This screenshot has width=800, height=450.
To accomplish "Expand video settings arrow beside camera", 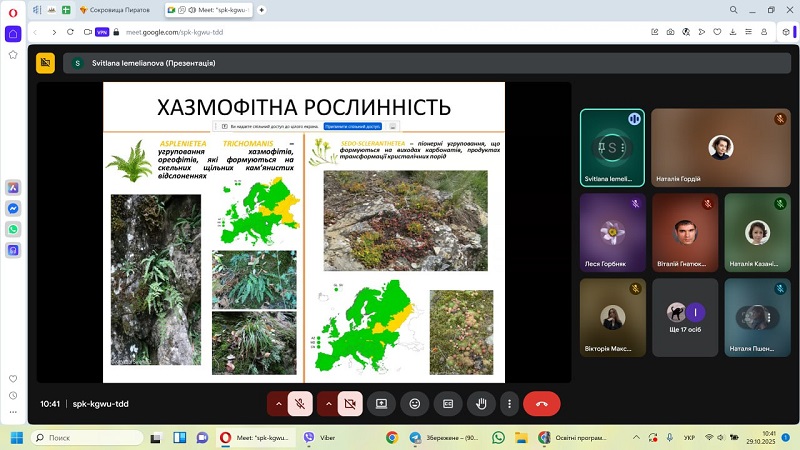I will (328, 404).
